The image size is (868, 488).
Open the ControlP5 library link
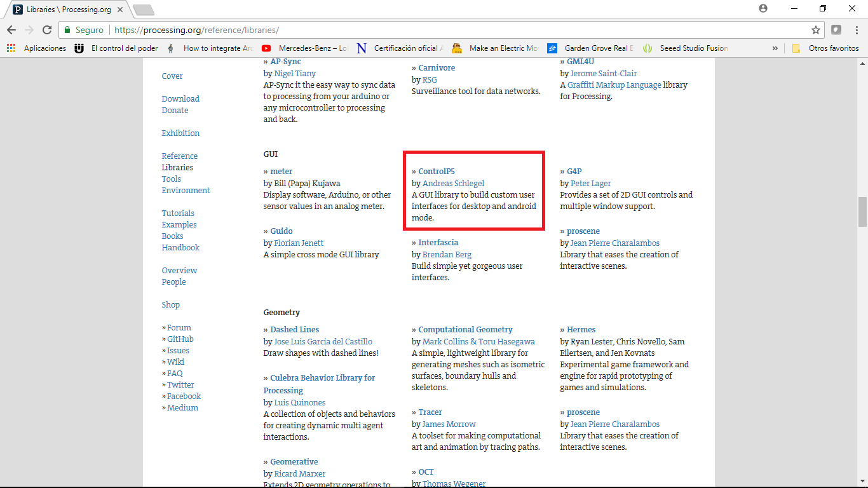437,172
